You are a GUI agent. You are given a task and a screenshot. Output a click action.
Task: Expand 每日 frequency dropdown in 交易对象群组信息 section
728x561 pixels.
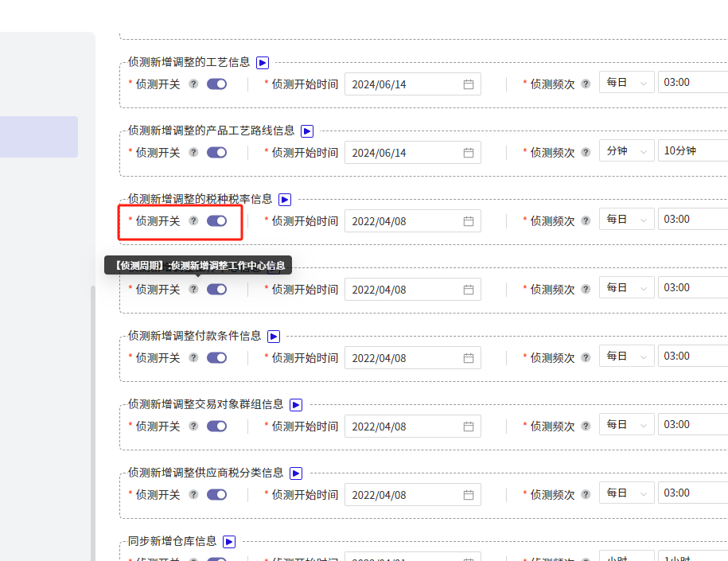click(x=627, y=424)
